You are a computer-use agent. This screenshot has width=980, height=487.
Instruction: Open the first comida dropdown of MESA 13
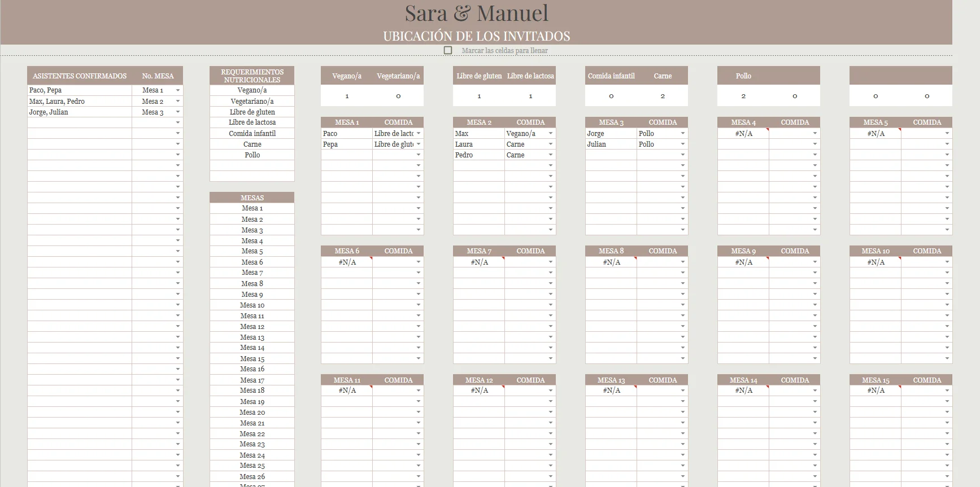pos(683,391)
